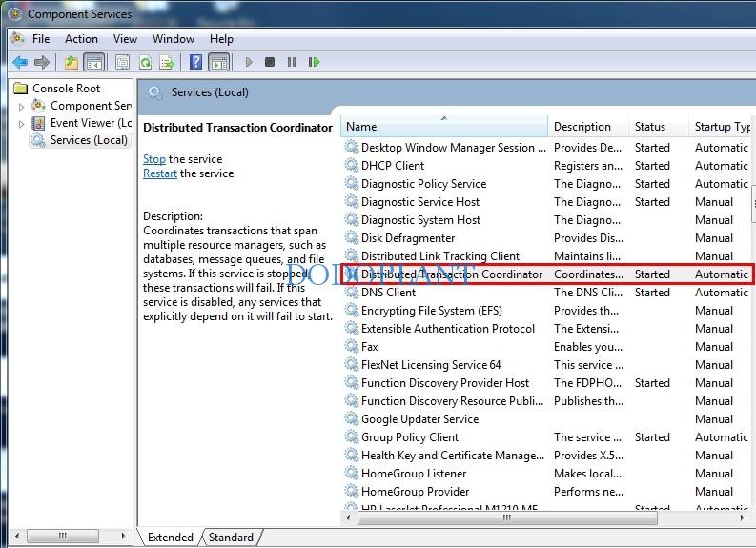756x548 pixels.
Task: Click the Refresh toolbar icon
Action: [145, 62]
